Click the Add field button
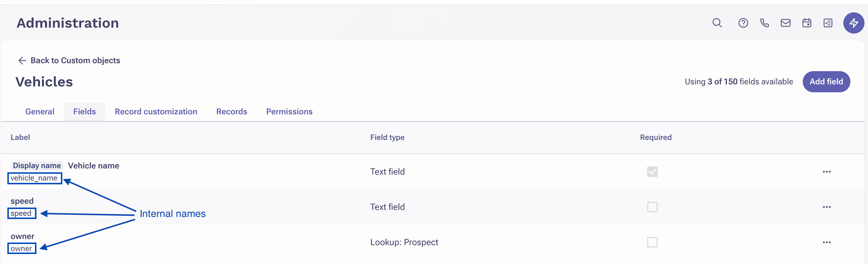The image size is (868, 264). pyautogui.click(x=826, y=81)
